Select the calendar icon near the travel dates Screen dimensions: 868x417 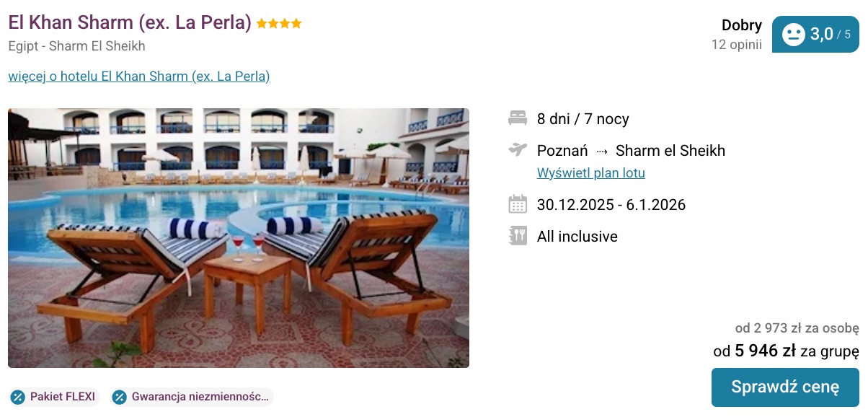pos(517,204)
